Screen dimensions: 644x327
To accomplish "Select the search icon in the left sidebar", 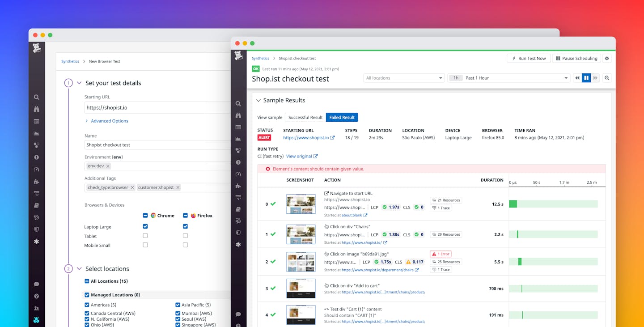I will [238, 103].
